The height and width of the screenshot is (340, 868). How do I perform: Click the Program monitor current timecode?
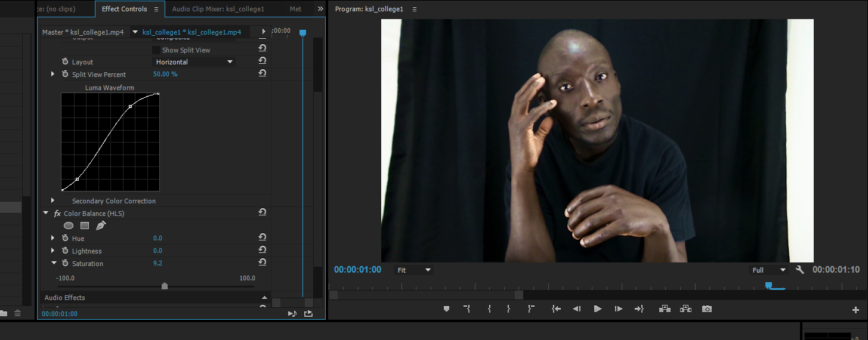357,270
